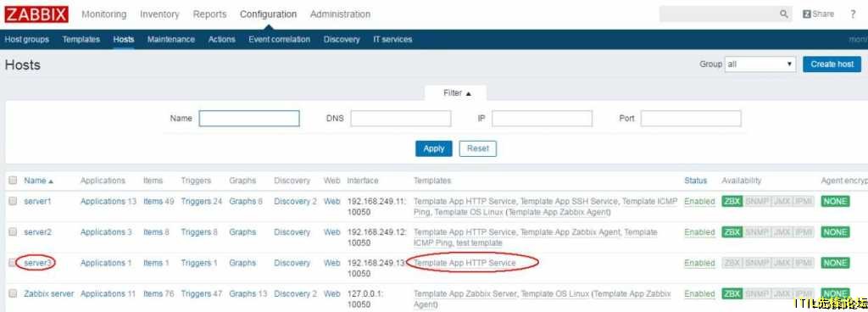This screenshot has height=312, width=868.
Task: Click the ZABBIX logo
Action: pyautogui.click(x=36, y=14)
